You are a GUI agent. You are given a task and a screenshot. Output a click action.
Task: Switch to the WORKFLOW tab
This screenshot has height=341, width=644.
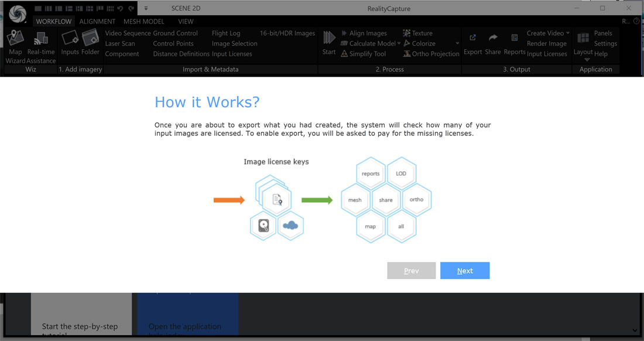click(x=53, y=21)
